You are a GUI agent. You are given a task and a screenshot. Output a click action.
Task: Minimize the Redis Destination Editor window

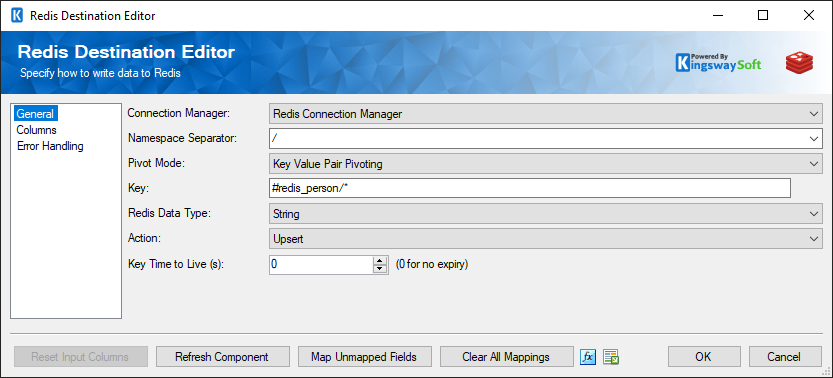click(717, 15)
